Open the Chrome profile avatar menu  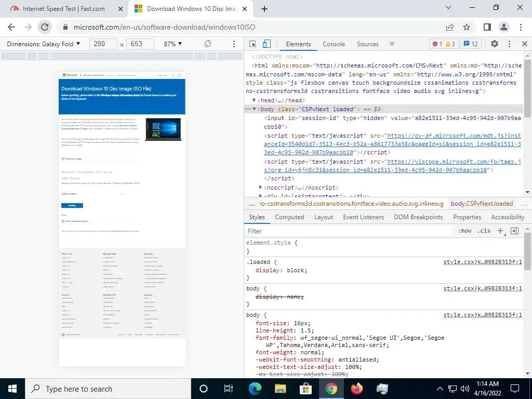(504, 27)
